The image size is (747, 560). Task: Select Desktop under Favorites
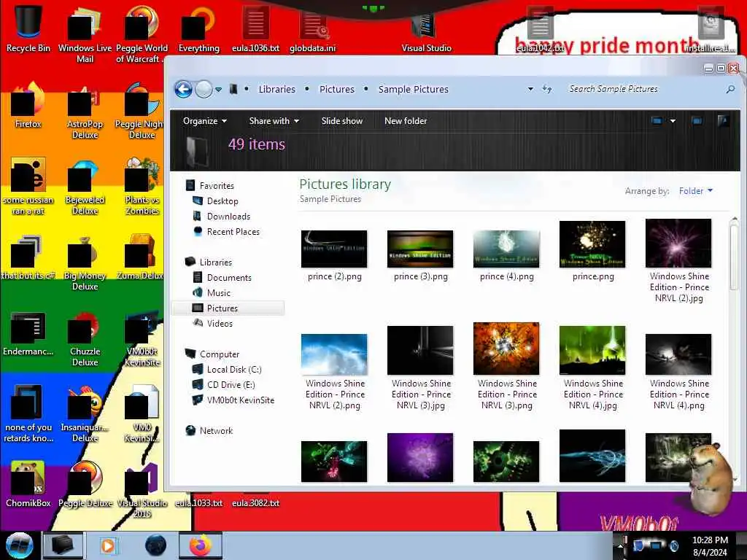pos(215,201)
